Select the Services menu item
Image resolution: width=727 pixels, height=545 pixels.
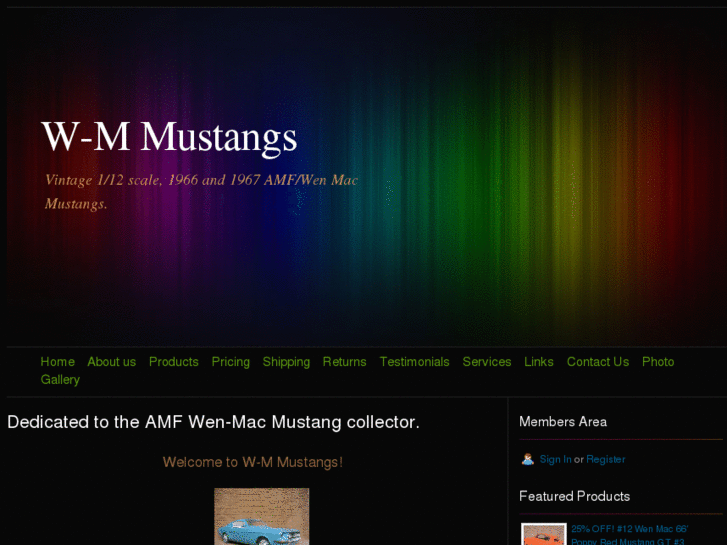pyautogui.click(x=487, y=362)
